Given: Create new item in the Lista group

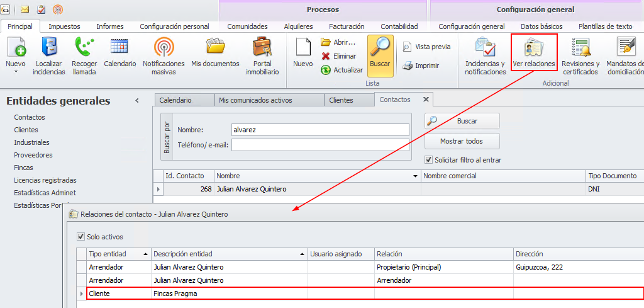Looking at the screenshot, I should (x=303, y=53).
